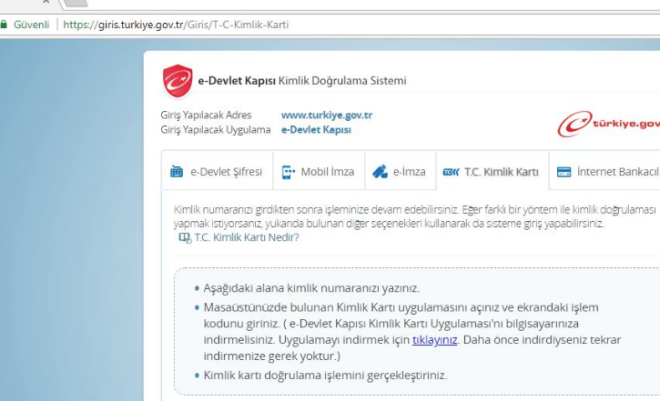Image resolution: width=660 pixels, height=401 pixels.
Task: Click the Giriş Yapılacak Uygulama label
Action: pos(216,130)
